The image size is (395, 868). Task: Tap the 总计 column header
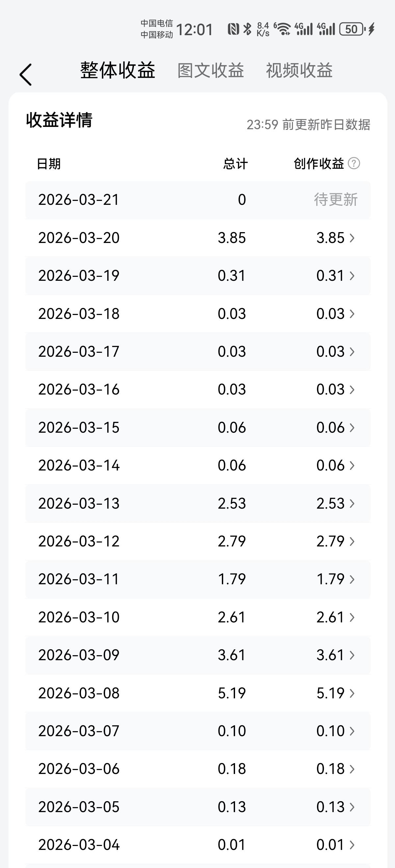235,164
